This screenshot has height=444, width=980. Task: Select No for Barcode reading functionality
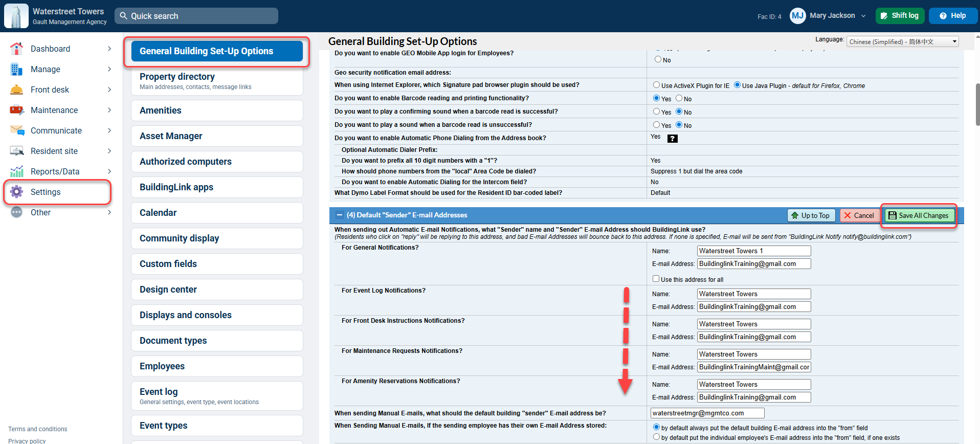coord(679,98)
